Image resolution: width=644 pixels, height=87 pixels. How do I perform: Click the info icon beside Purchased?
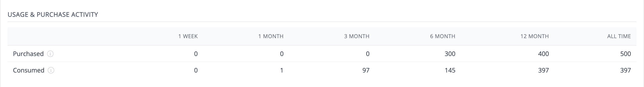tap(50, 54)
